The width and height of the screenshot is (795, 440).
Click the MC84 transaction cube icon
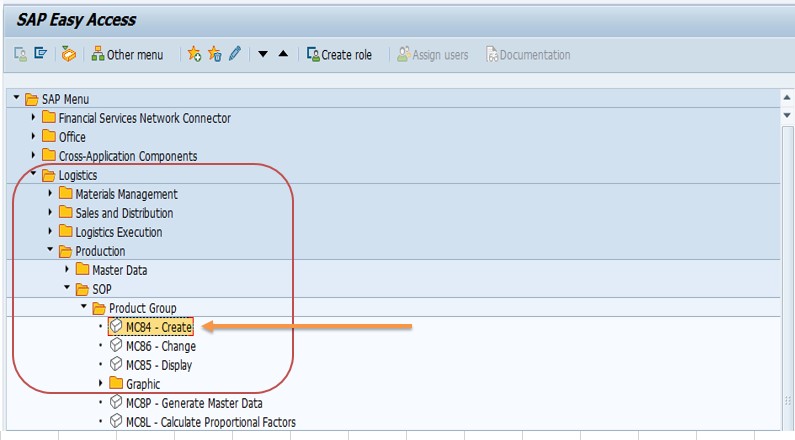point(116,326)
